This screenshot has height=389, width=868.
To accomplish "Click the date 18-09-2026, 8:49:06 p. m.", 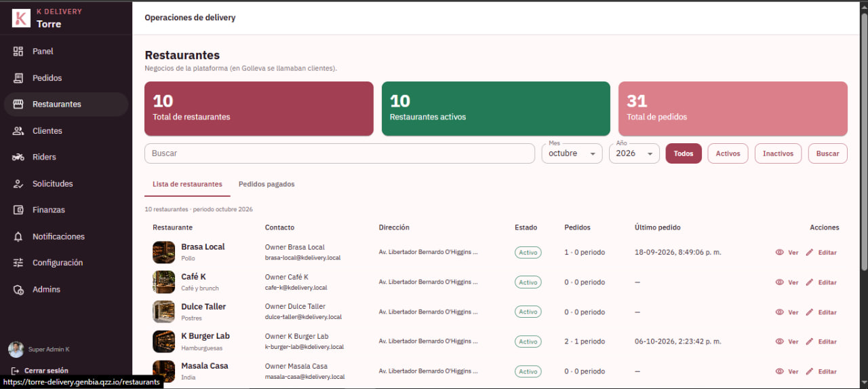I will 677,253.
